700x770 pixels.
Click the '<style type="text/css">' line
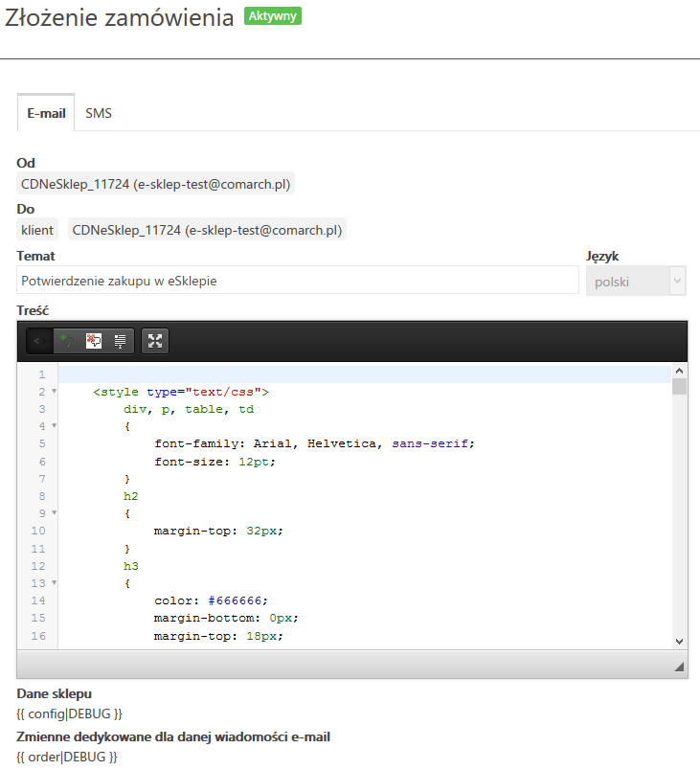[x=181, y=392]
